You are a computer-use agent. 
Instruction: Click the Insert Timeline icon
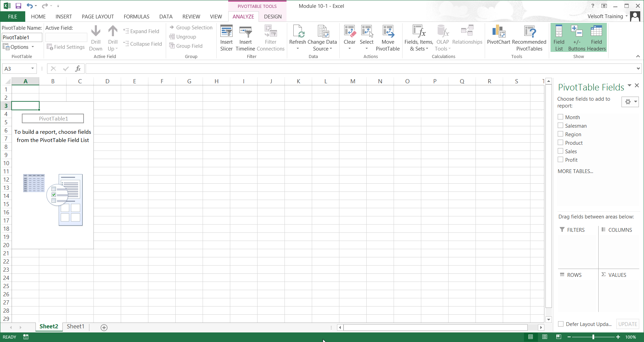coord(245,37)
